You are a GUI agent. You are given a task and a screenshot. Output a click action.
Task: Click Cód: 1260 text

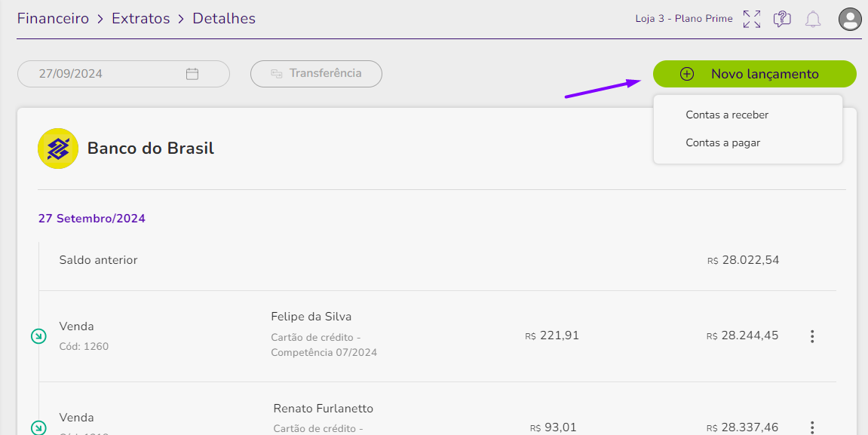coord(84,347)
